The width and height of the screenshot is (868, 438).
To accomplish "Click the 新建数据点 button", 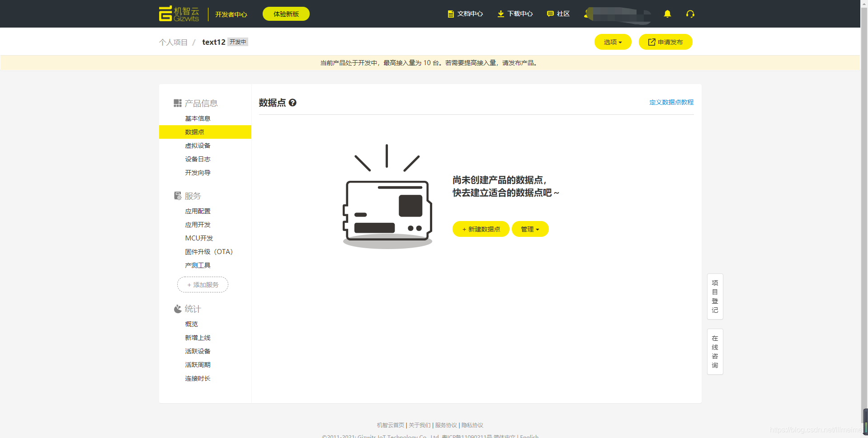I will tap(481, 229).
